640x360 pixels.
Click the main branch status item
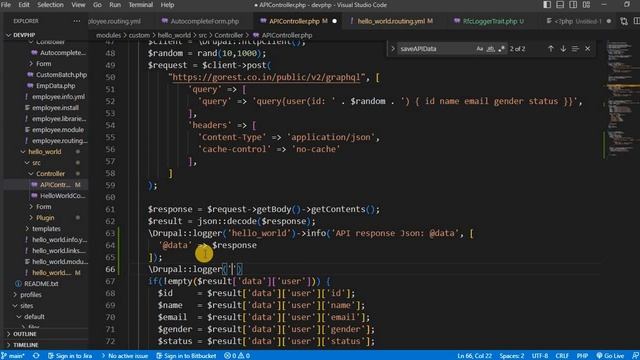point(13,356)
